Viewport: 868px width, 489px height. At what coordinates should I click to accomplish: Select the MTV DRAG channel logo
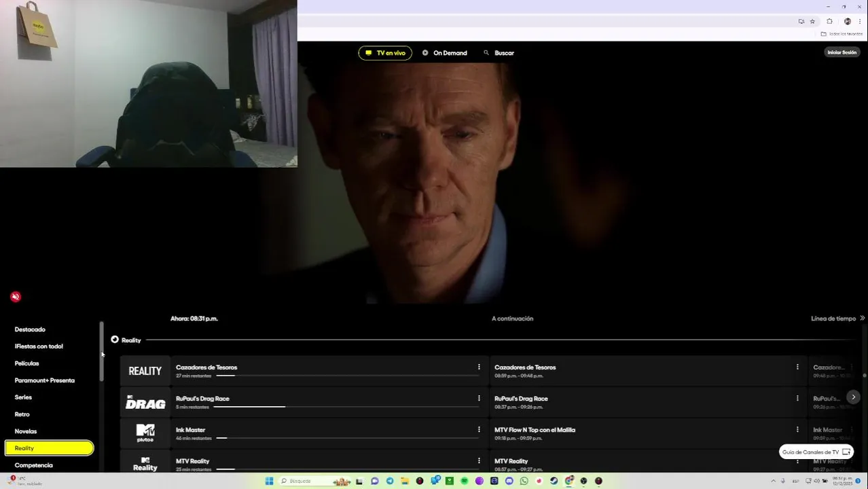click(x=145, y=402)
